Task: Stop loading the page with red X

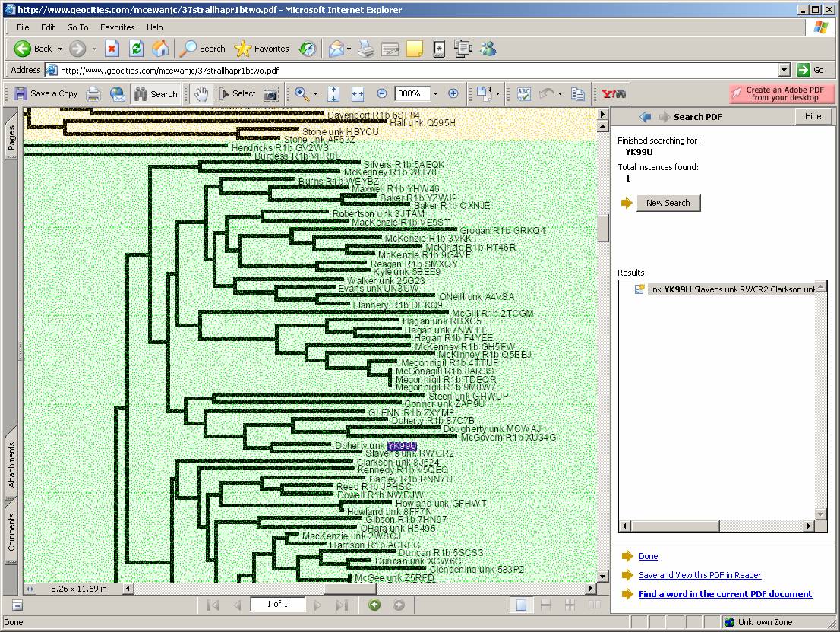Action: tap(112, 49)
